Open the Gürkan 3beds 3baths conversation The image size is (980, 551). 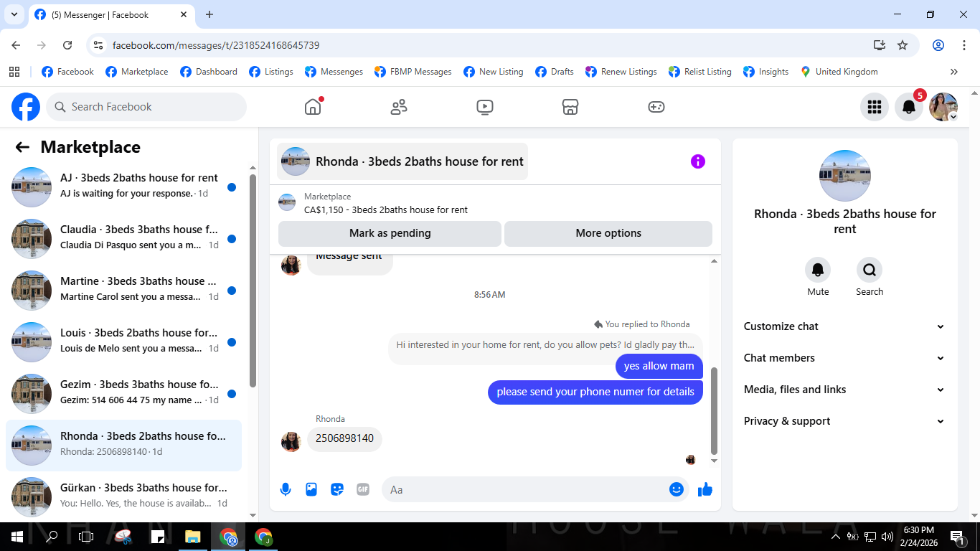(x=123, y=496)
